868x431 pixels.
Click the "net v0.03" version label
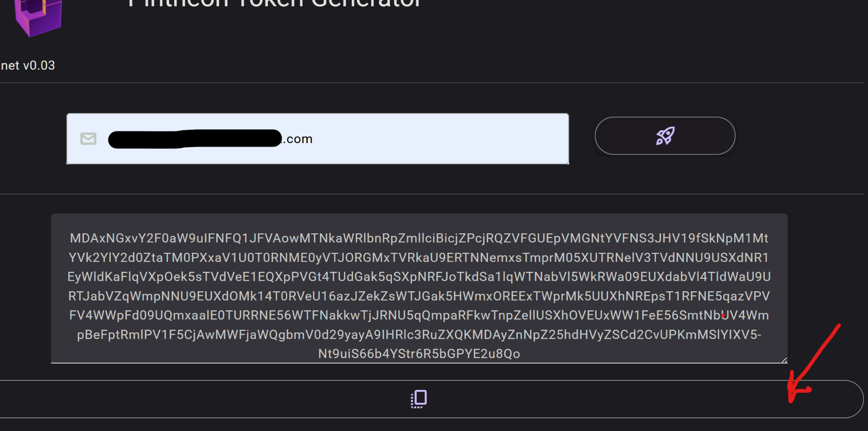28,66
